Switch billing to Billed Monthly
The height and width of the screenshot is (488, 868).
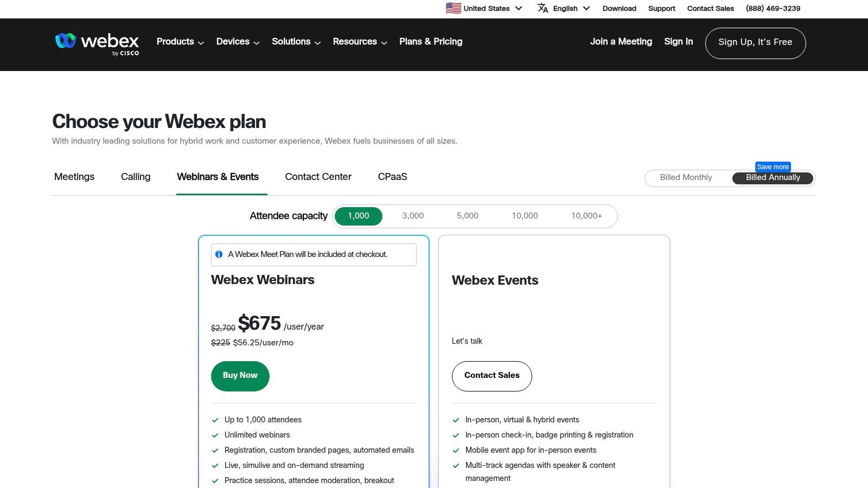[x=686, y=177]
